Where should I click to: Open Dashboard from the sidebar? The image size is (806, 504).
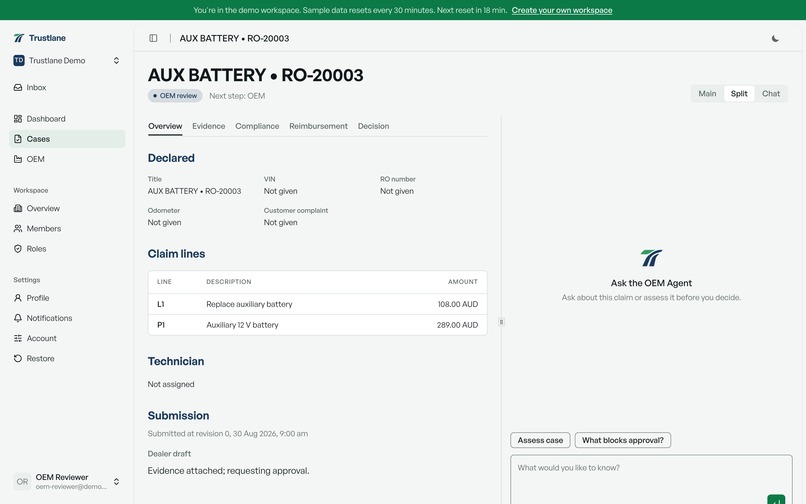67,119
